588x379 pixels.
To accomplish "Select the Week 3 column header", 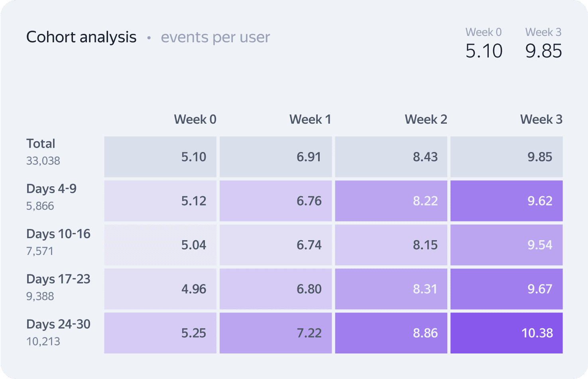I will click(541, 119).
